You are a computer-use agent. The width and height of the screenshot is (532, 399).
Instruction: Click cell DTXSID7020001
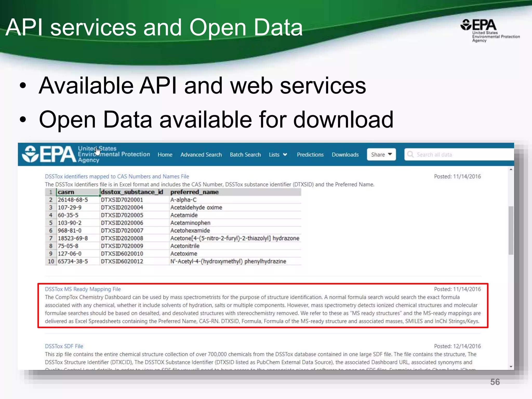[134, 200]
